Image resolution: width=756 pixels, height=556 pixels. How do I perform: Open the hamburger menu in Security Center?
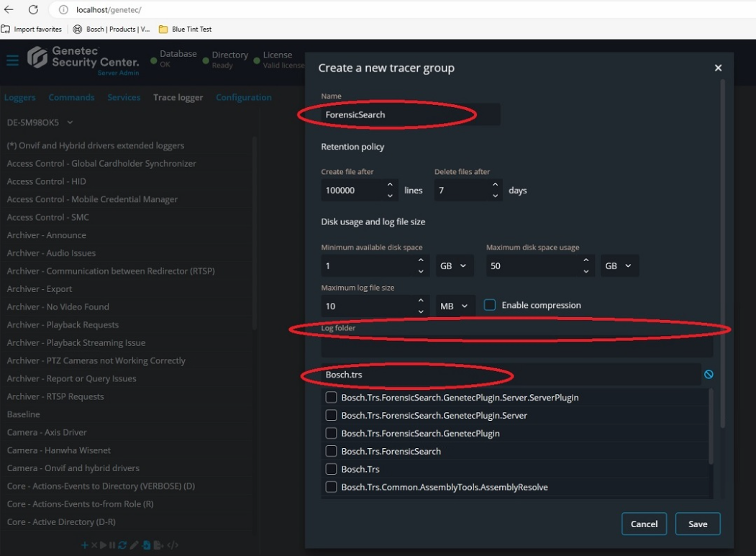[x=12, y=60]
